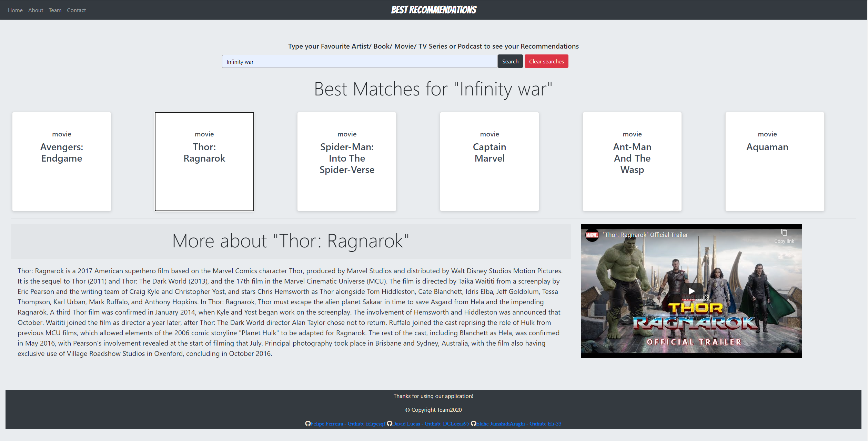Click the red Clear searches button
Image resolution: width=868 pixels, height=441 pixels.
pos(546,61)
